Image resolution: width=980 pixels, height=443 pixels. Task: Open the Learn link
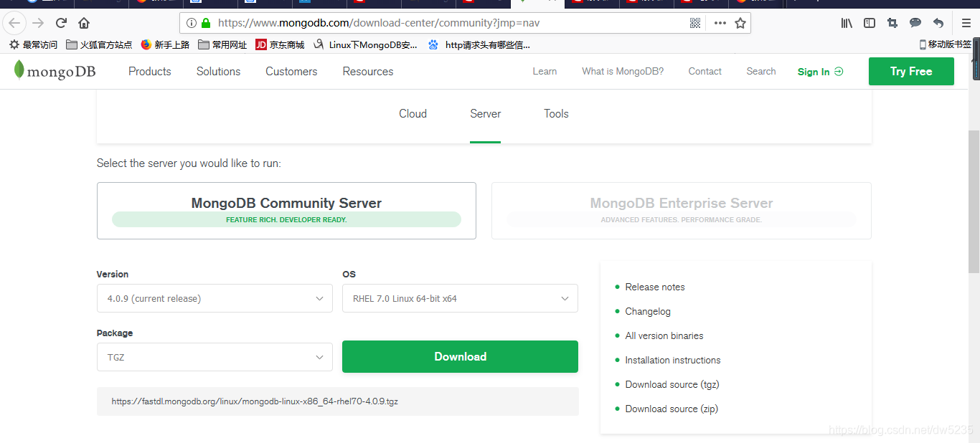(545, 71)
